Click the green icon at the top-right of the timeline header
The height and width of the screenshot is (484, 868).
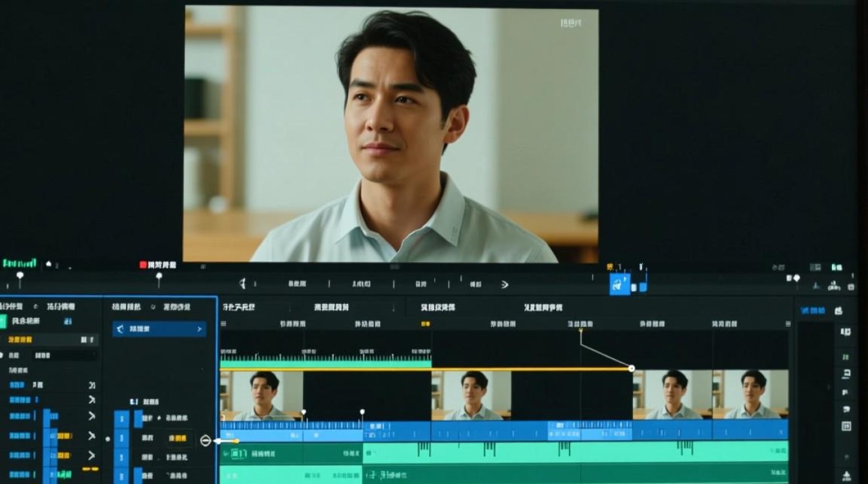pos(836,267)
